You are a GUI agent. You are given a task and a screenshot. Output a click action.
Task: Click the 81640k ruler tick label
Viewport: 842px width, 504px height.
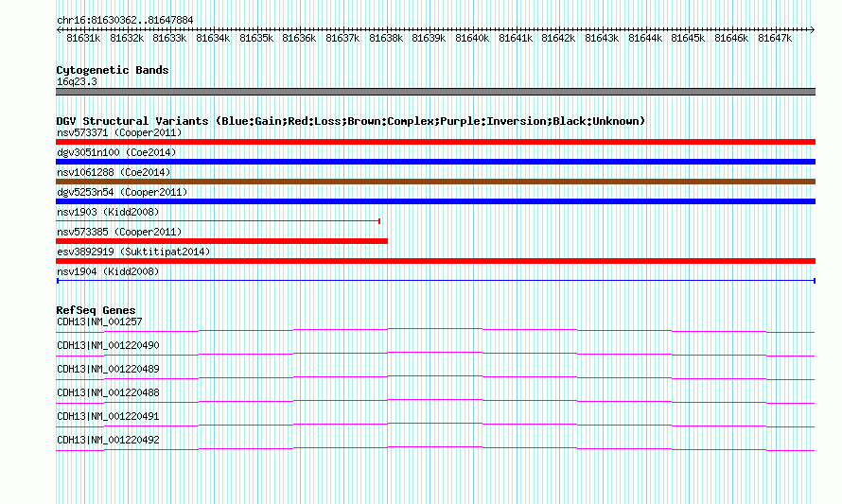(x=472, y=38)
